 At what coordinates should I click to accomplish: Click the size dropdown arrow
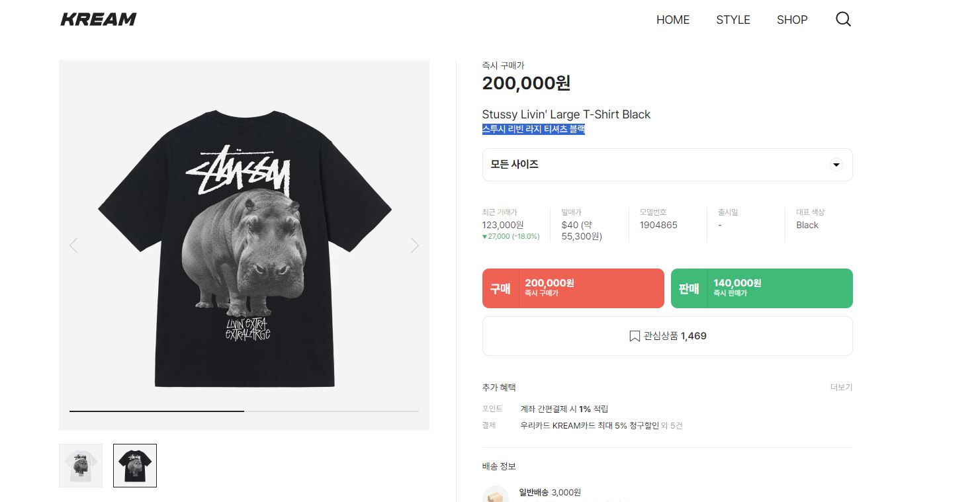pos(836,165)
